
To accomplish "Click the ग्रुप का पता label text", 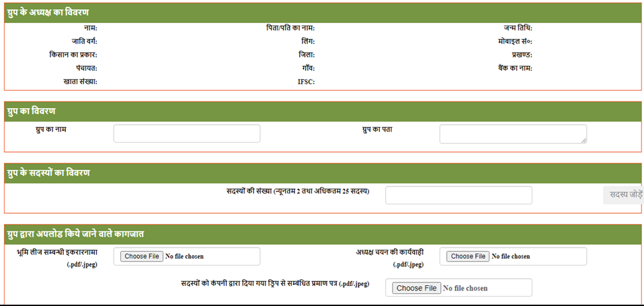I will (x=377, y=129).
